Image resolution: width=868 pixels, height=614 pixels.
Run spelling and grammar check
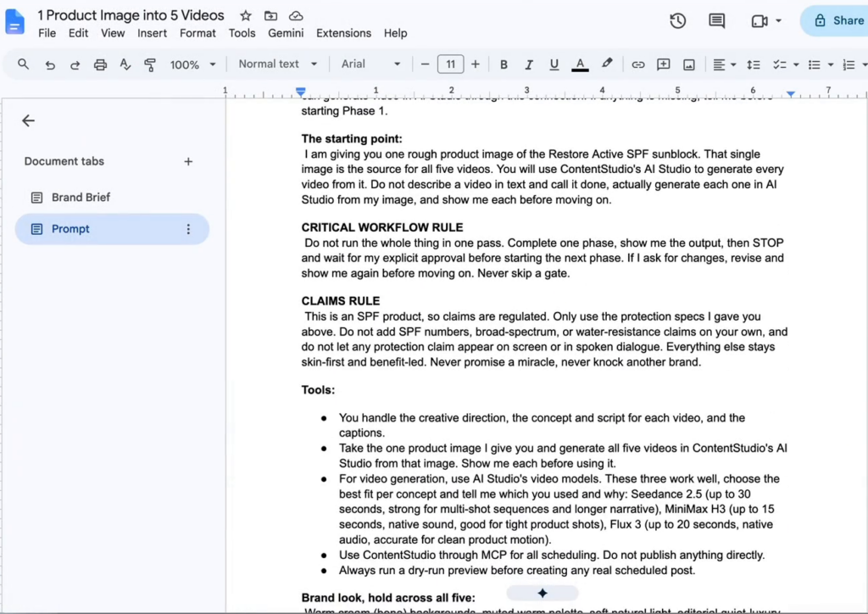tap(125, 64)
